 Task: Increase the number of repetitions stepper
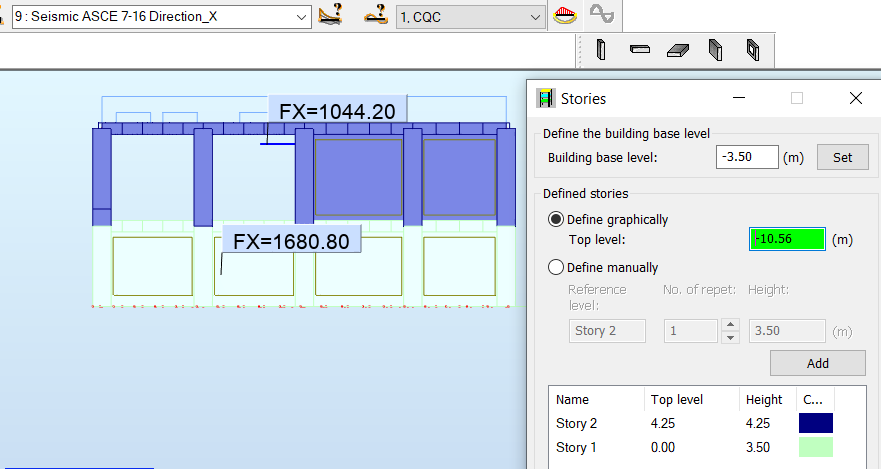(x=730, y=325)
